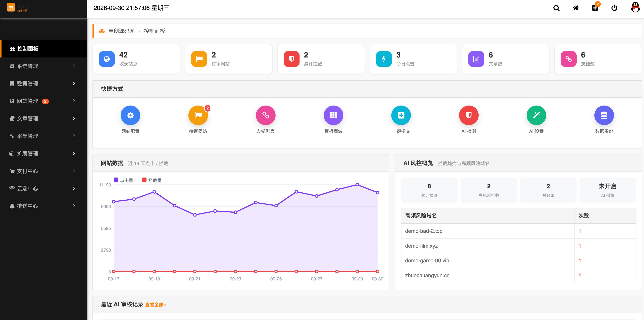Click the 友链数 pink link stat icon
The height and width of the screenshot is (320, 644).
pyautogui.click(x=569, y=59)
